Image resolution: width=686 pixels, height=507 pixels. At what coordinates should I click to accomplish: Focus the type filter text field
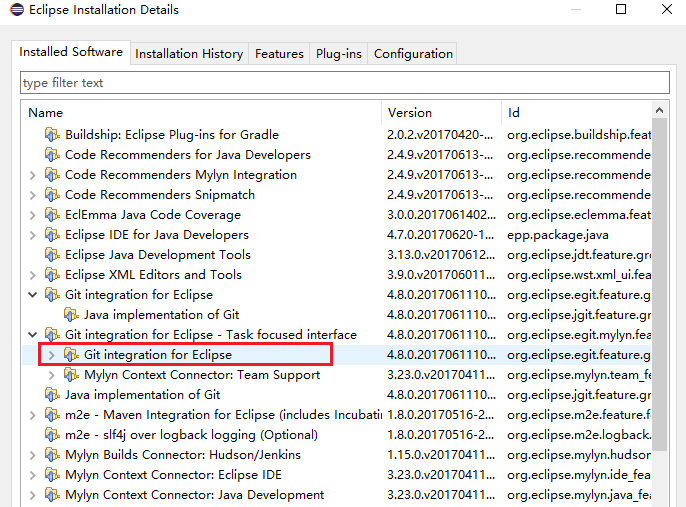tap(345, 83)
